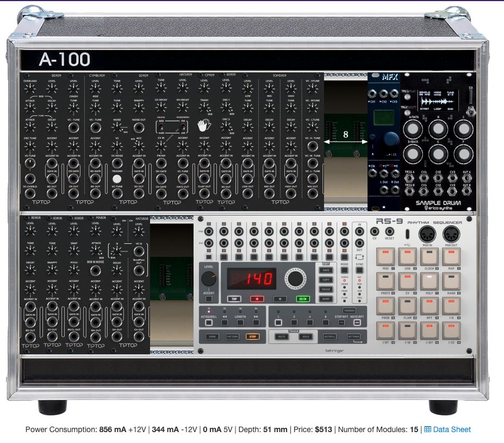Open the Data Sheet link
The width and height of the screenshot is (504, 443).
[447, 429]
